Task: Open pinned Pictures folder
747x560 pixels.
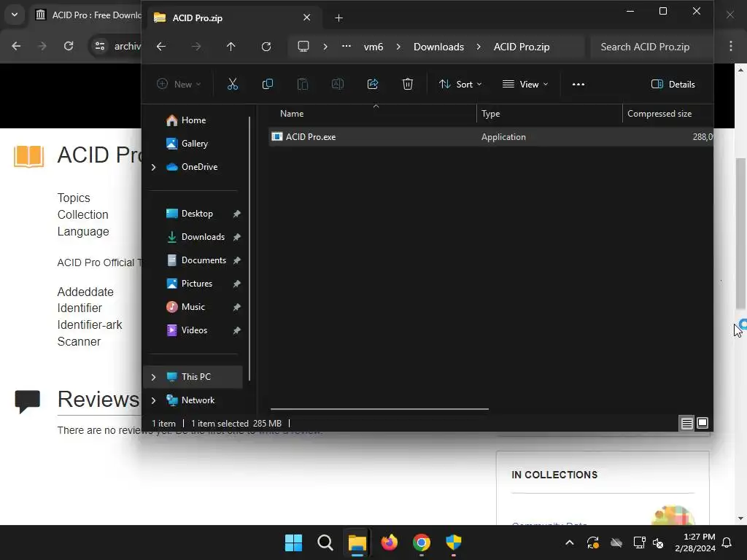Action: tap(196, 284)
